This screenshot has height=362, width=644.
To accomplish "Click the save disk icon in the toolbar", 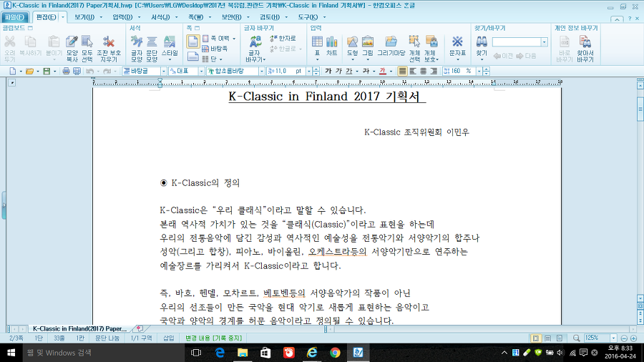I will (x=47, y=71).
